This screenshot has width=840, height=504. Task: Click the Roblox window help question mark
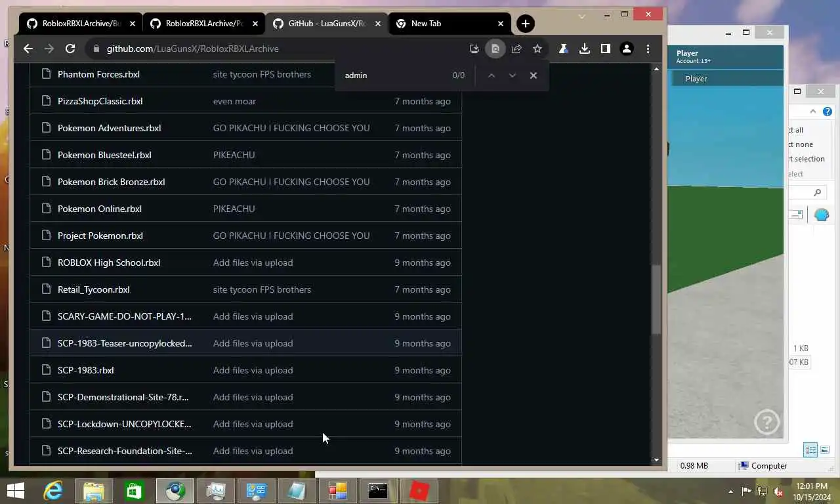click(x=766, y=422)
